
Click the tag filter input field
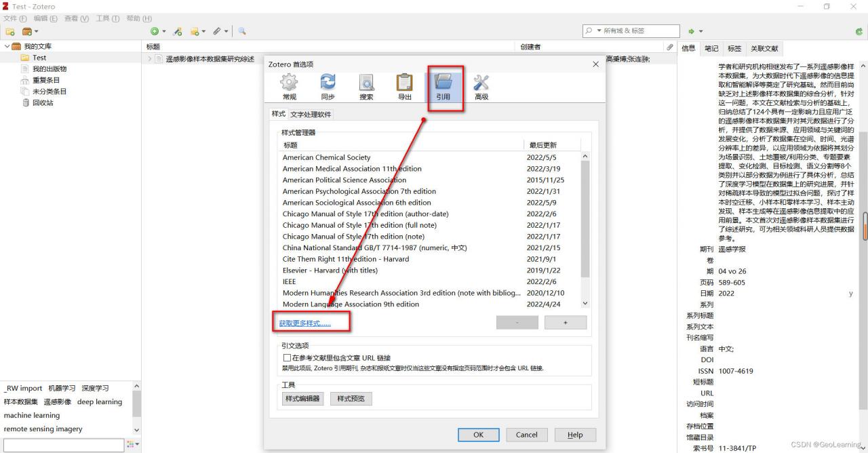click(64, 445)
